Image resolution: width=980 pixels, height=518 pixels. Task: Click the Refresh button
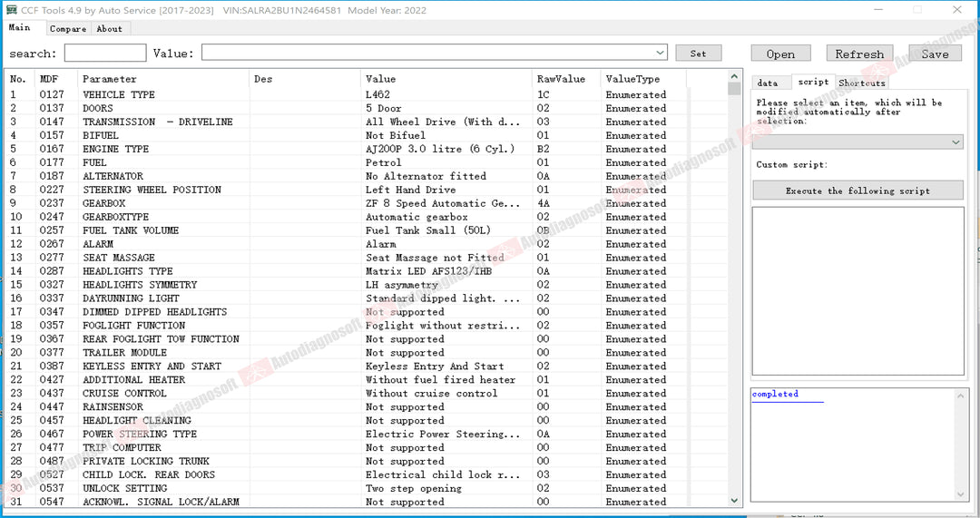(859, 54)
